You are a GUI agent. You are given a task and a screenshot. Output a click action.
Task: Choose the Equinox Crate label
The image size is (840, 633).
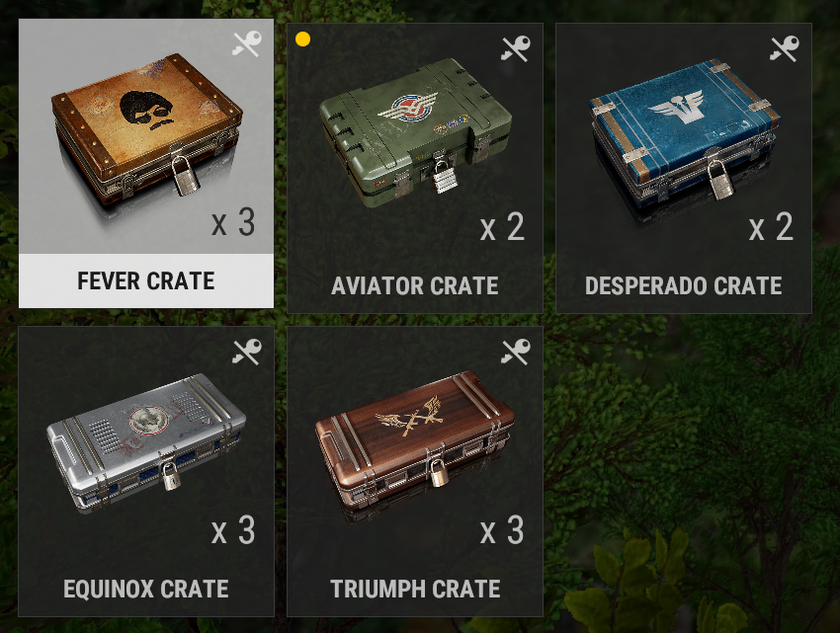pyautogui.click(x=145, y=590)
